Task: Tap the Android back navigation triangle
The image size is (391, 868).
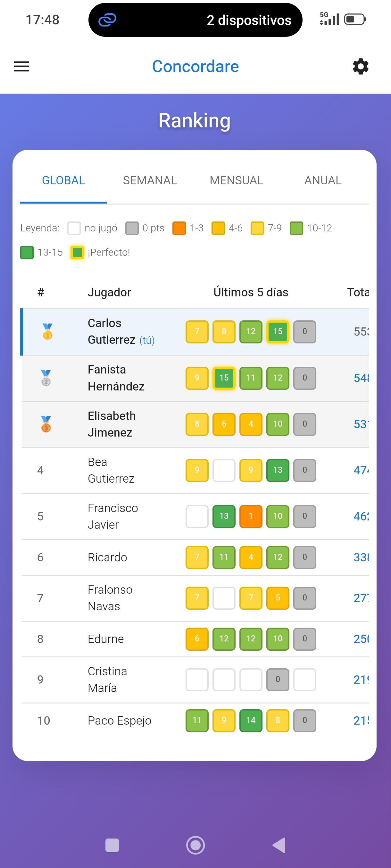Action: click(279, 845)
